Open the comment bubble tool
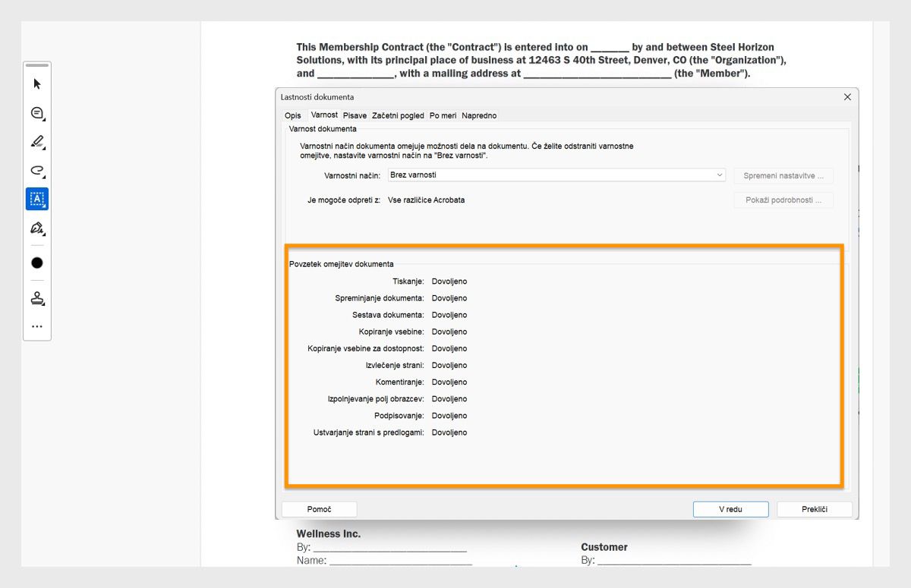The image size is (911, 588). (x=37, y=113)
